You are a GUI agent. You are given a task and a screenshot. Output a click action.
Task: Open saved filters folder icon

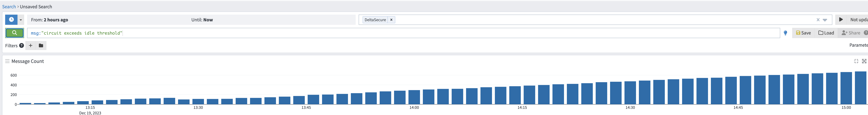pos(41,45)
